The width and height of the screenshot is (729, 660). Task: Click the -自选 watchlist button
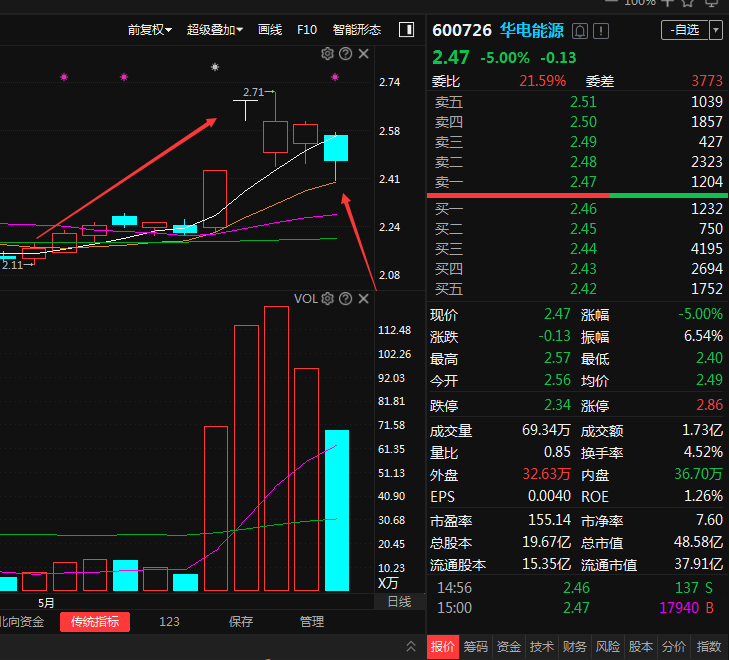point(685,30)
